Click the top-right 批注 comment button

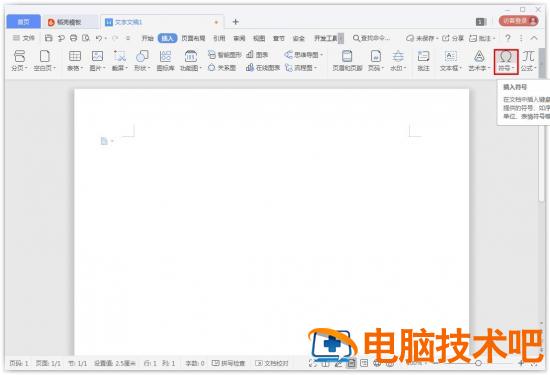pyautogui.click(x=482, y=38)
